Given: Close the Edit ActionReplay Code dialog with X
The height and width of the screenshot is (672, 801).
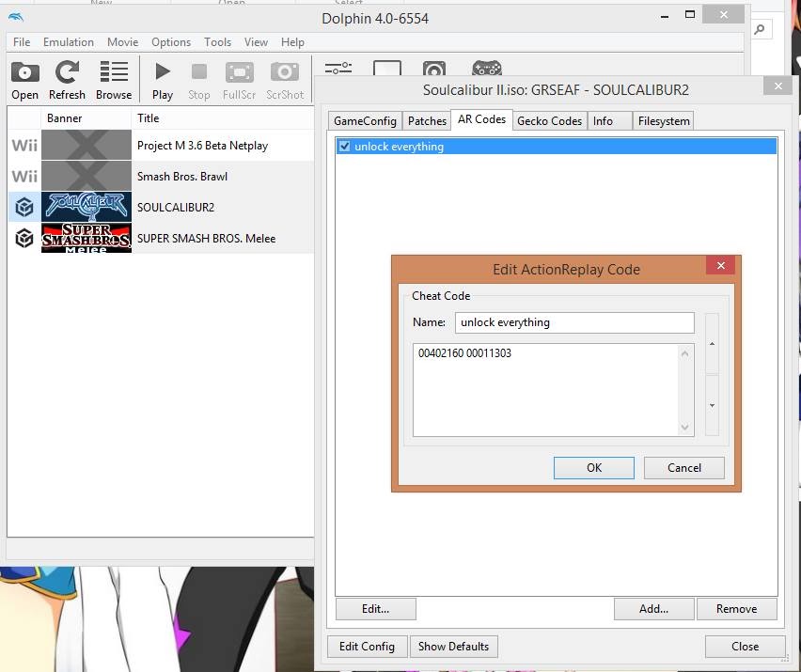Looking at the screenshot, I should point(721,265).
